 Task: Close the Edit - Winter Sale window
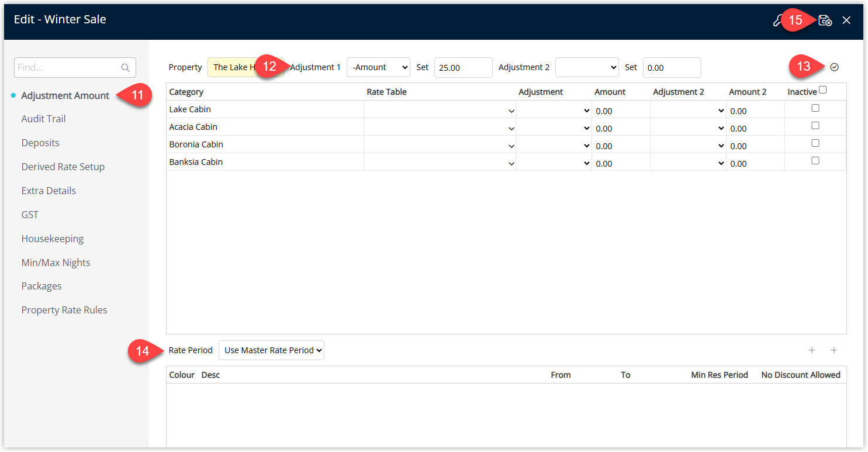pyautogui.click(x=846, y=20)
